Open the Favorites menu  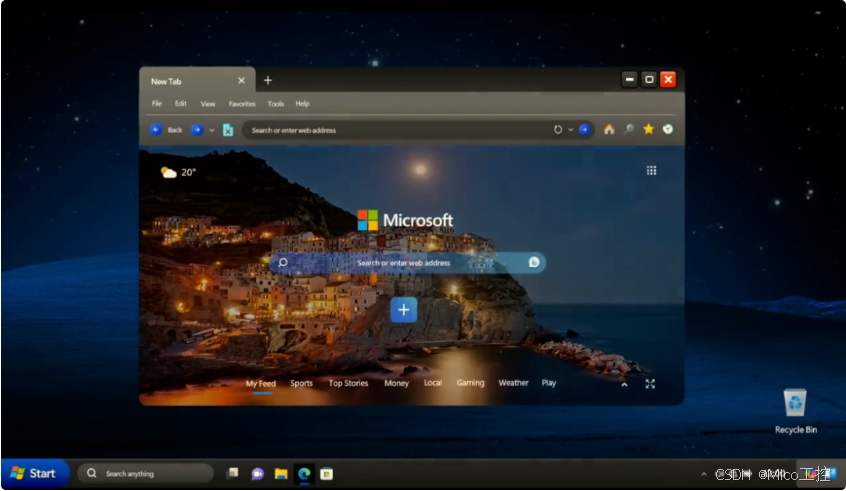point(242,104)
